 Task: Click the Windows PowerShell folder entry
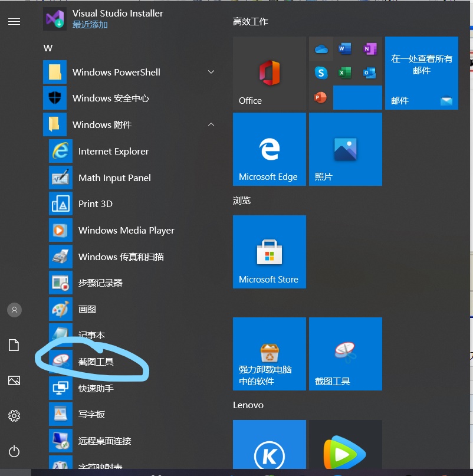(x=130, y=72)
